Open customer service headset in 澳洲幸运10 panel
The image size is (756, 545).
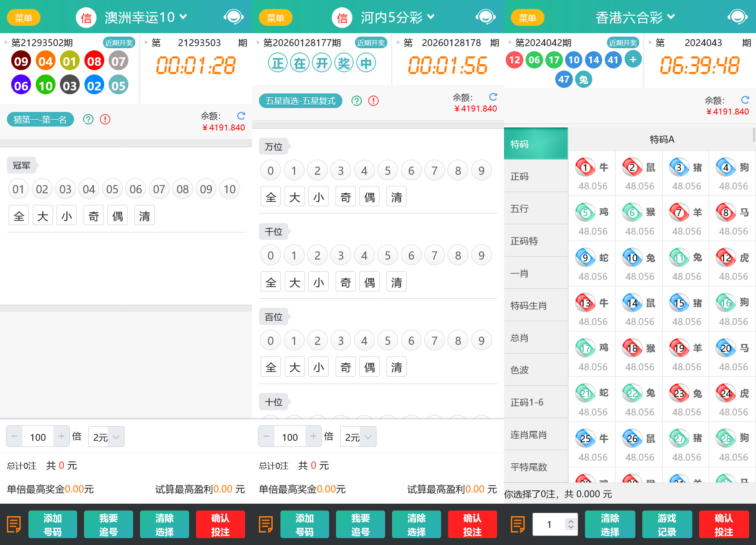click(233, 17)
